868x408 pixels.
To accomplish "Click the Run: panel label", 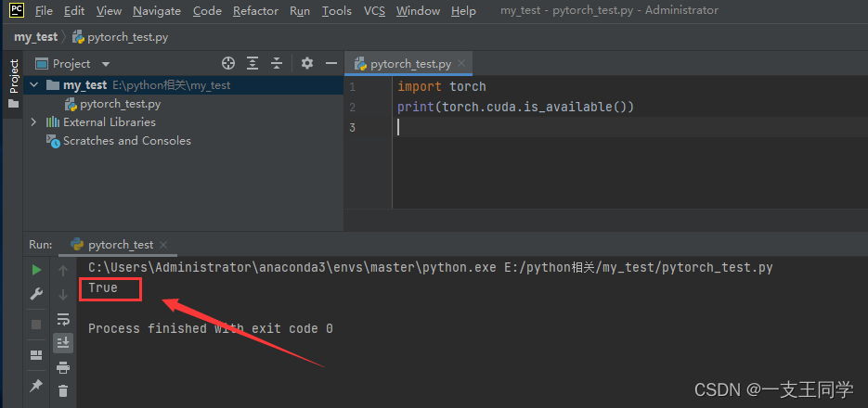I will 41,245.
